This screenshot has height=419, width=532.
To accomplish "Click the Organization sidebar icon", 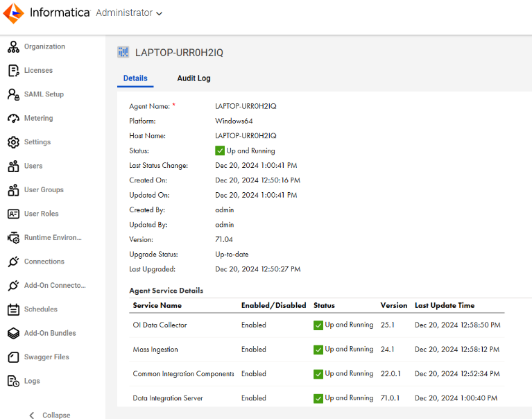I will tap(13, 46).
